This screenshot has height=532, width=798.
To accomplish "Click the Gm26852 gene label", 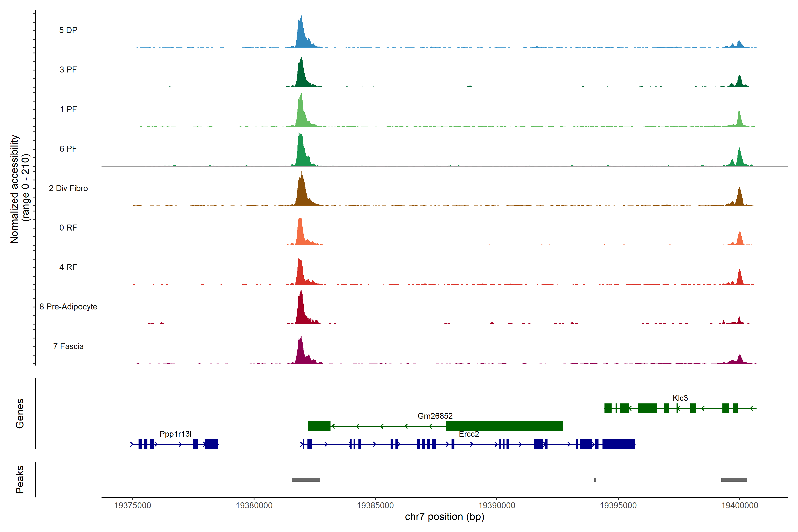I will click(435, 416).
